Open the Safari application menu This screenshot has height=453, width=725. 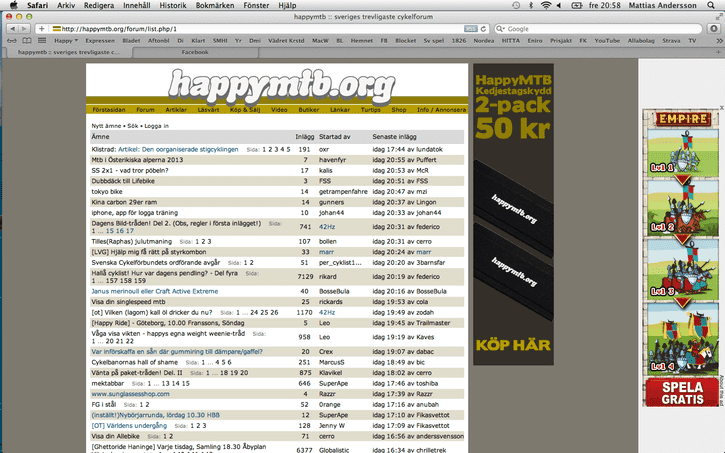37,5
